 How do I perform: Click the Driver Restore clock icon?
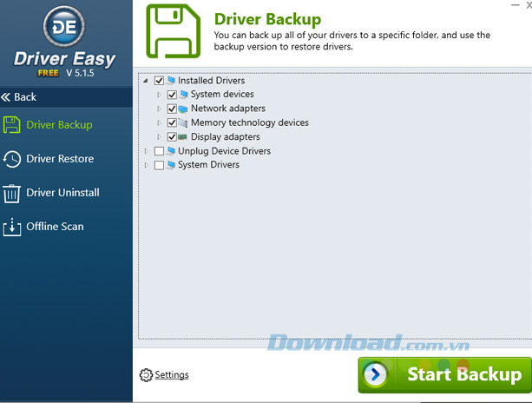(12, 159)
